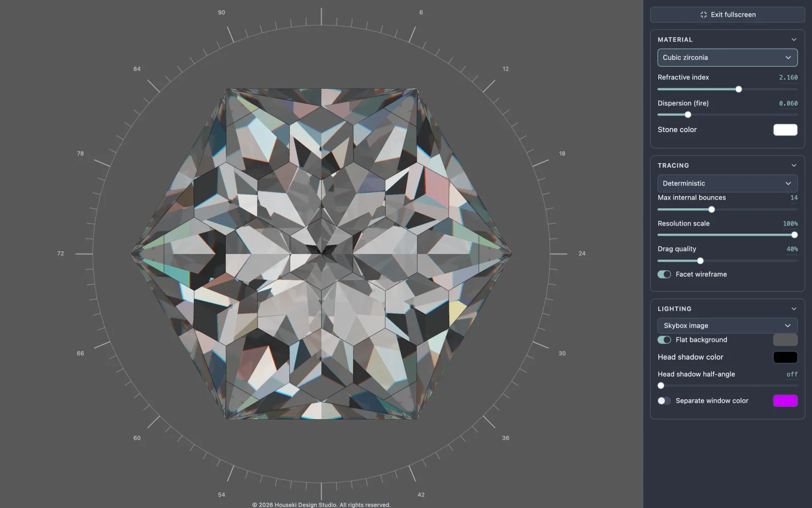Click the Exit fullscreen button
This screenshot has width=812, height=508.
click(x=727, y=15)
